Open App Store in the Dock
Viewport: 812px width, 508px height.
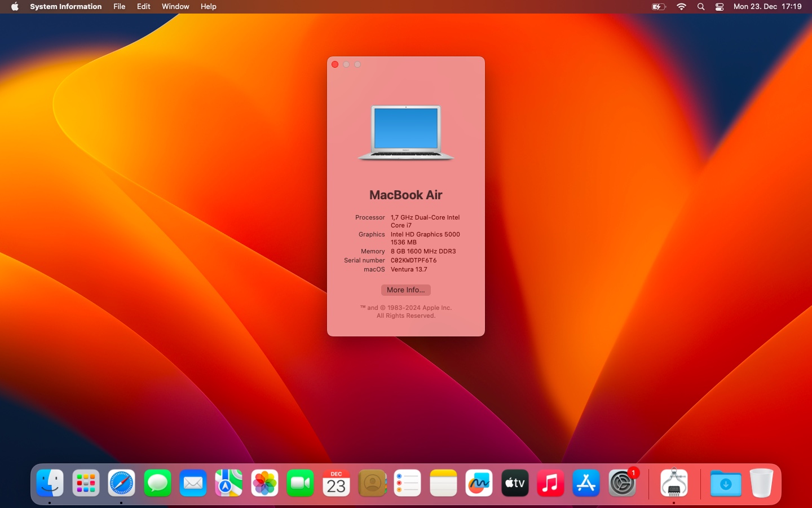tap(586, 483)
